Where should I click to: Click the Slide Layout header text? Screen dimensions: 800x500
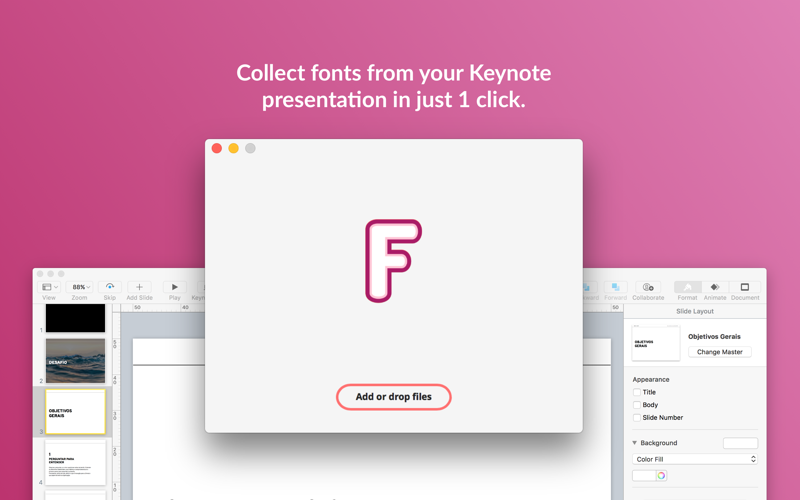click(x=695, y=311)
